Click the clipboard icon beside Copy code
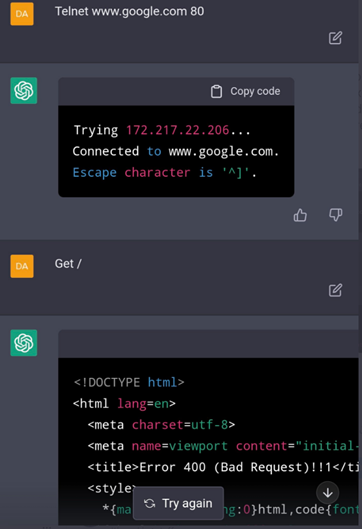Viewport: 362px width, 529px height. pyautogui.click(x=216, y=91)
